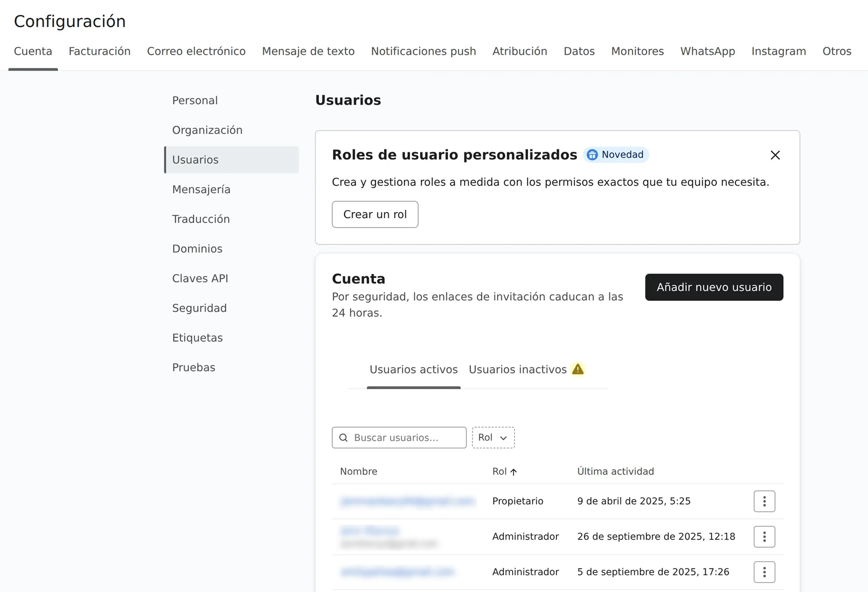868x592 pixels.
Task: Sort table by Última actividad header
Action: tap(615, 471)
